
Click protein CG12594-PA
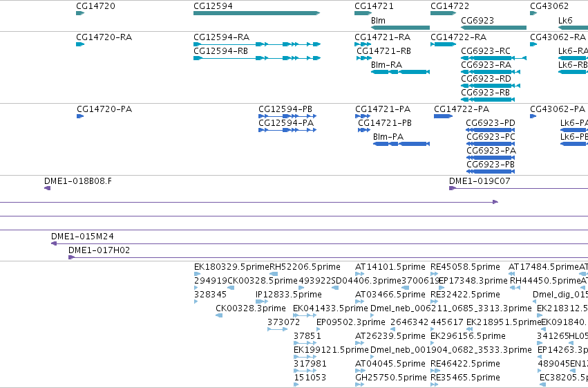point(287,130)
